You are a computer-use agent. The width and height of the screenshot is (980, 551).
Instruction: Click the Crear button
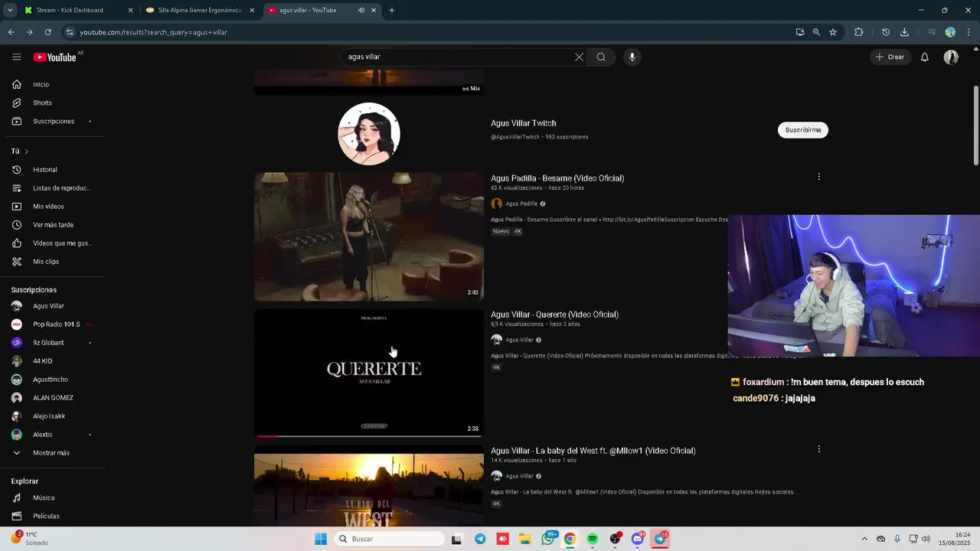click(x=890, y=57)
